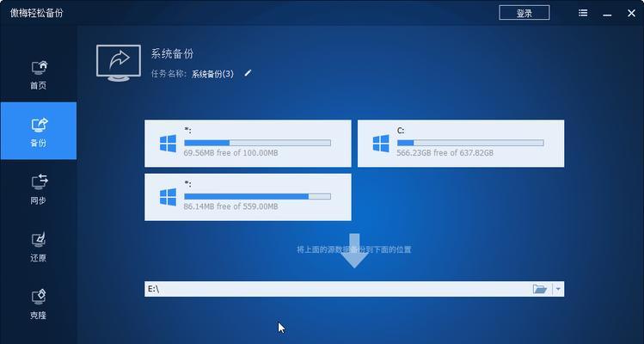Click the 登录 login button
The width and height of the screenshot is (644, 344).
point(524,13)
